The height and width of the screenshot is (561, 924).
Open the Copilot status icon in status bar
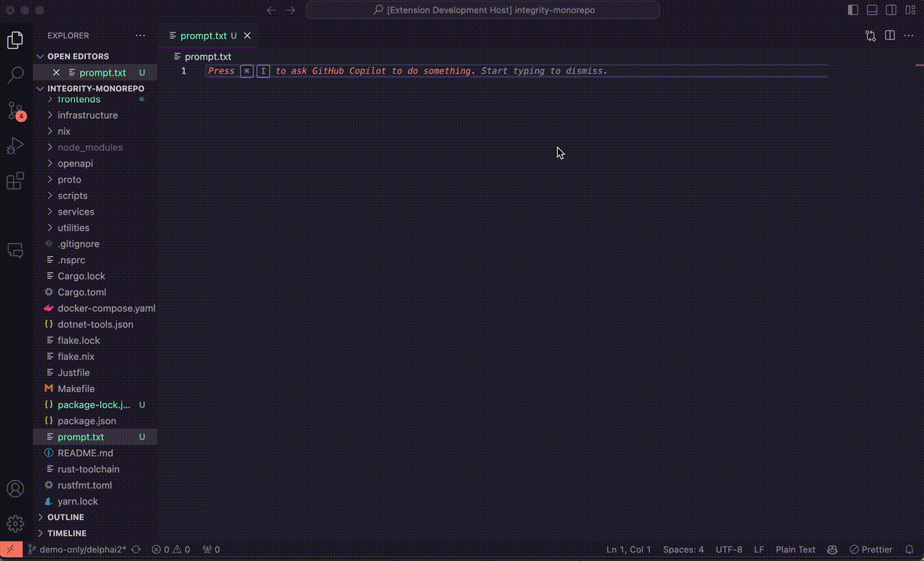(832, 549)
